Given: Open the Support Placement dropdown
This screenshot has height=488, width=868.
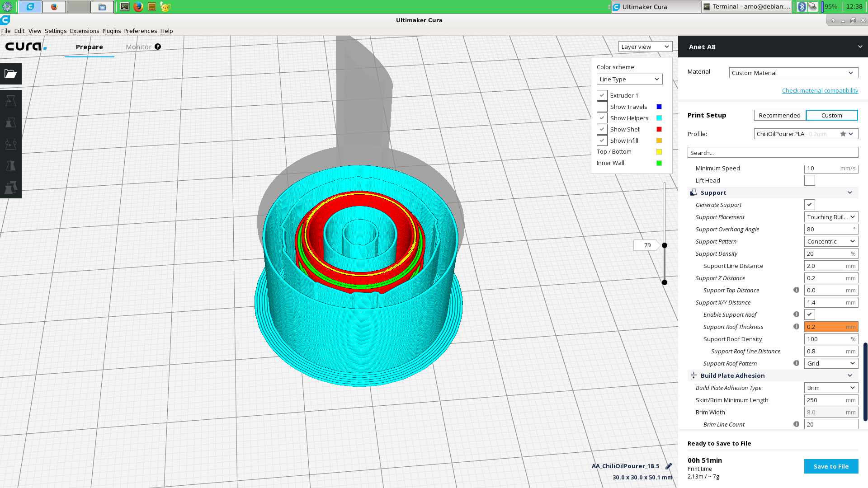Looking at the screenshot, I should [831, 217].
